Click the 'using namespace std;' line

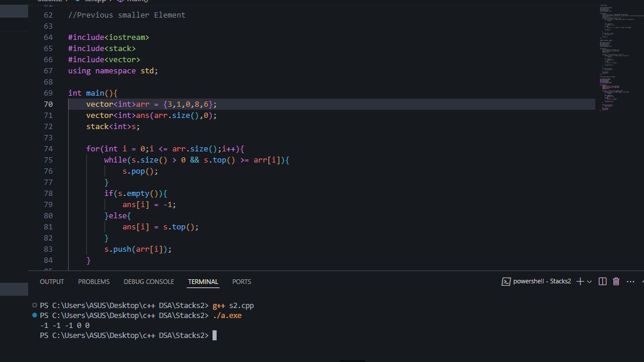(113, 70)
